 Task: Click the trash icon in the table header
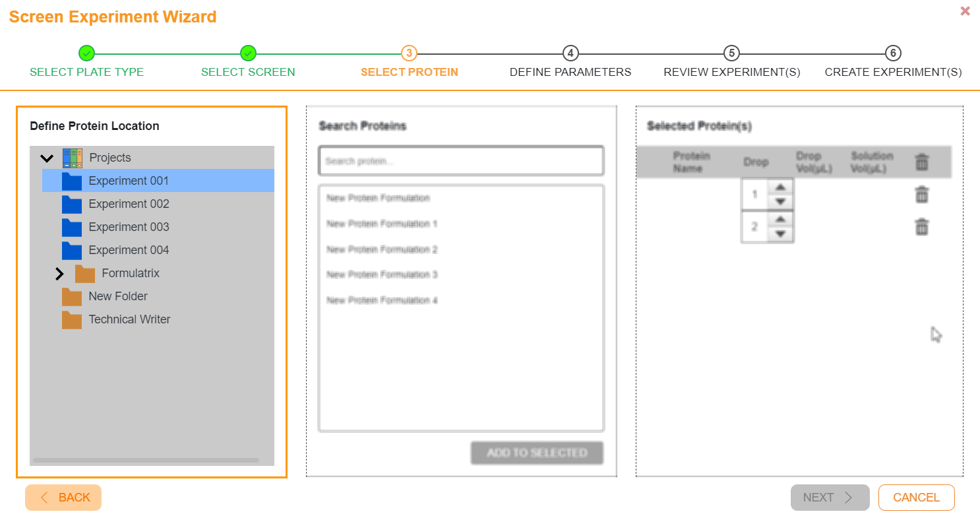click(921, 162)
